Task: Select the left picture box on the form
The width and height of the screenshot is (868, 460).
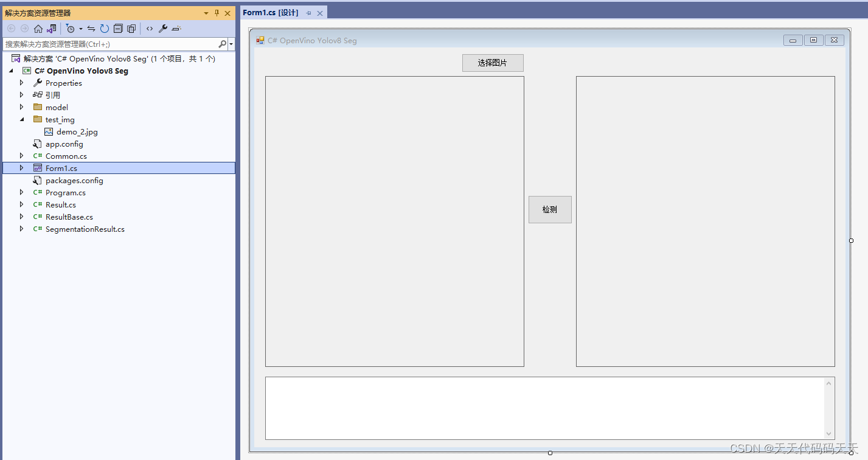Action: [x=395, y=221]
